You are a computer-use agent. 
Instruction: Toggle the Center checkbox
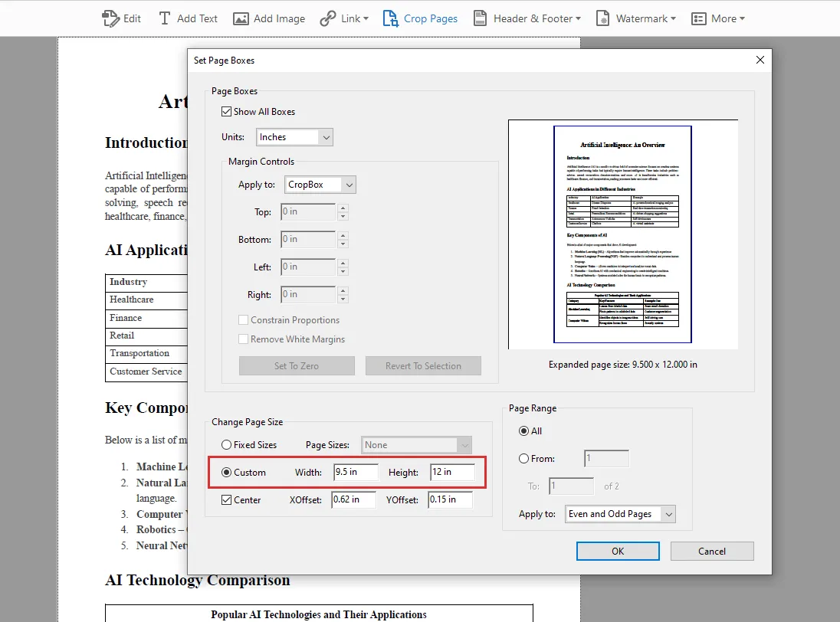click(227, 499)
